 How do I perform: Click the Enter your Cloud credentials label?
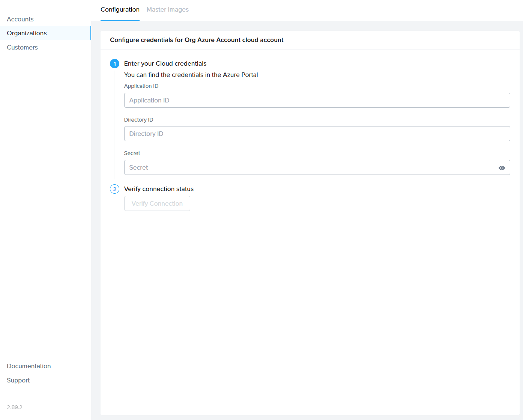[165, 63]
